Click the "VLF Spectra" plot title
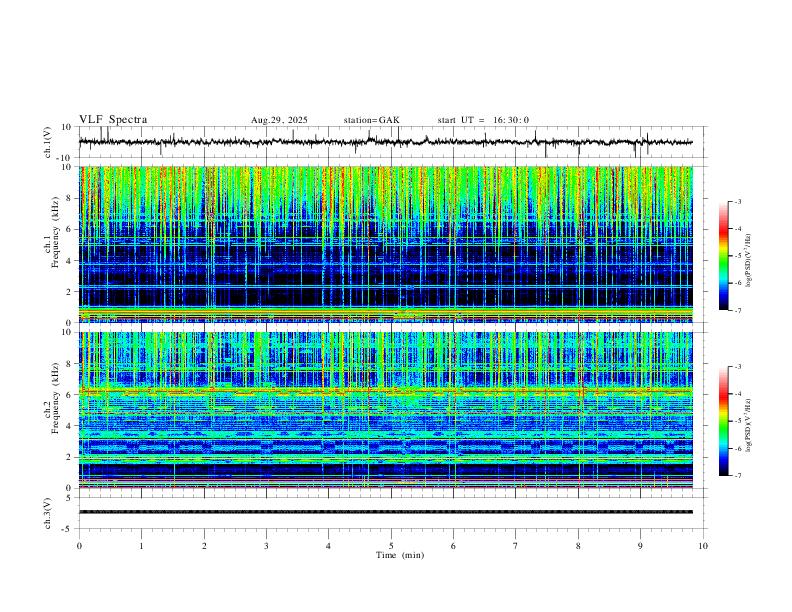 pos(113,120)
